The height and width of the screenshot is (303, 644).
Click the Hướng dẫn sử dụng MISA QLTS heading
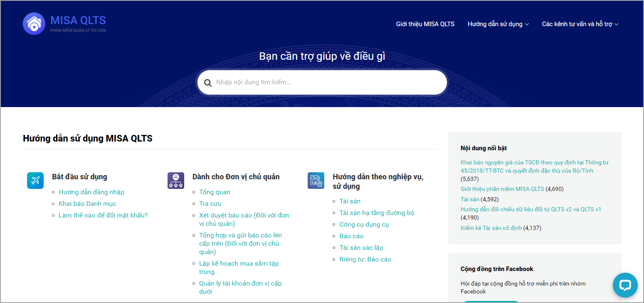(x=88, y=139)
